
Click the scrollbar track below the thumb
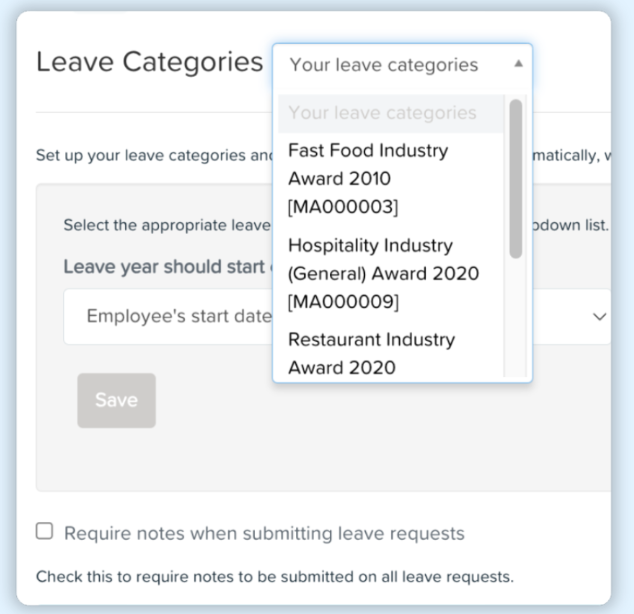click(x=516, y=317)
